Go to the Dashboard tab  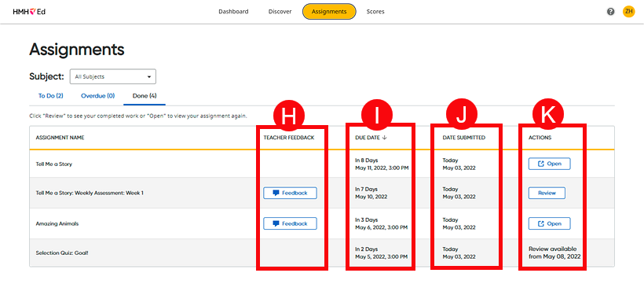233,12
